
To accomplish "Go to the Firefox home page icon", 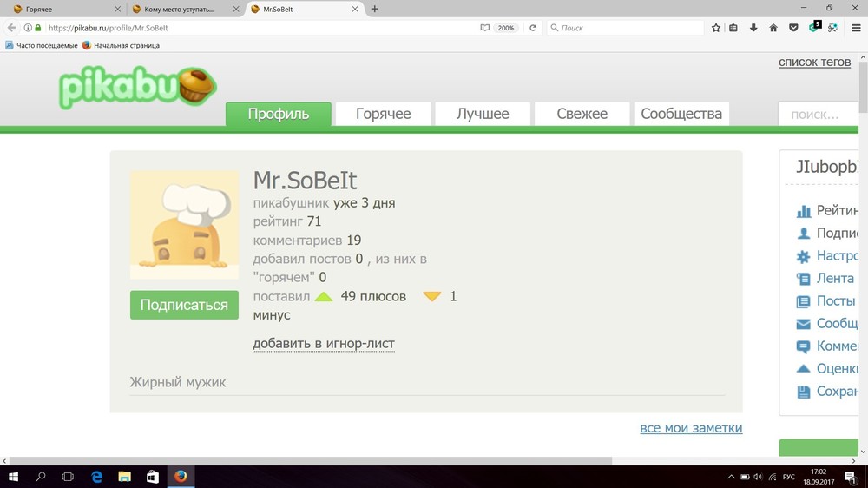I will (773, 28).
